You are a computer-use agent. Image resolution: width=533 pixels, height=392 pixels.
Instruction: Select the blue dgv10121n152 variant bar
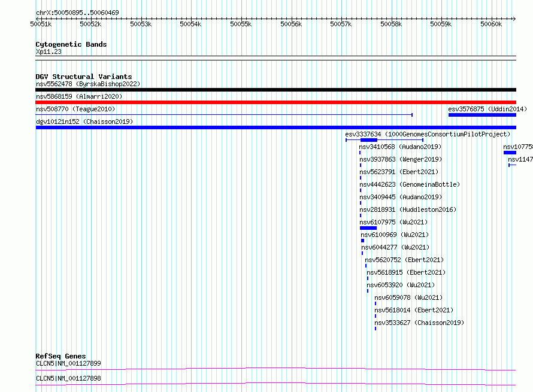pos(275,127)
